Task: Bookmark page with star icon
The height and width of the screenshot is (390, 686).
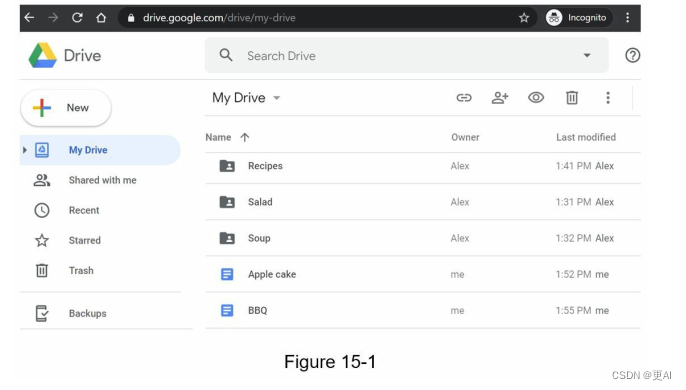Action: pos(524,18)
